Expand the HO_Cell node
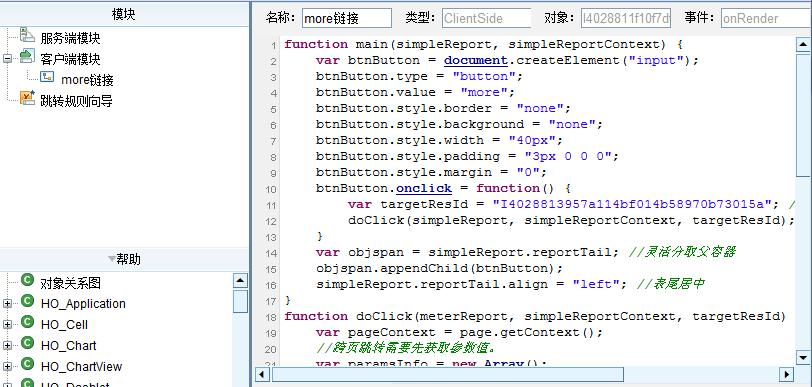Viewport: 812px width, 387px height. pyautogui.click(x=7, y=325)
